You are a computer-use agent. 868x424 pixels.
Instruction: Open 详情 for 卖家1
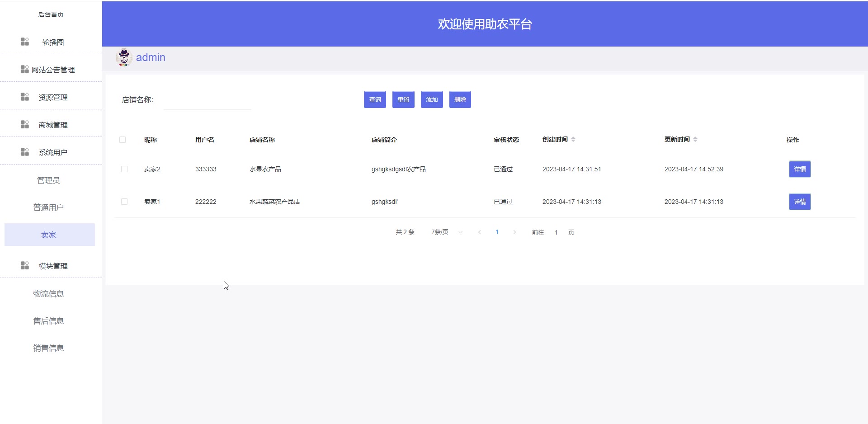pos(800,202)
